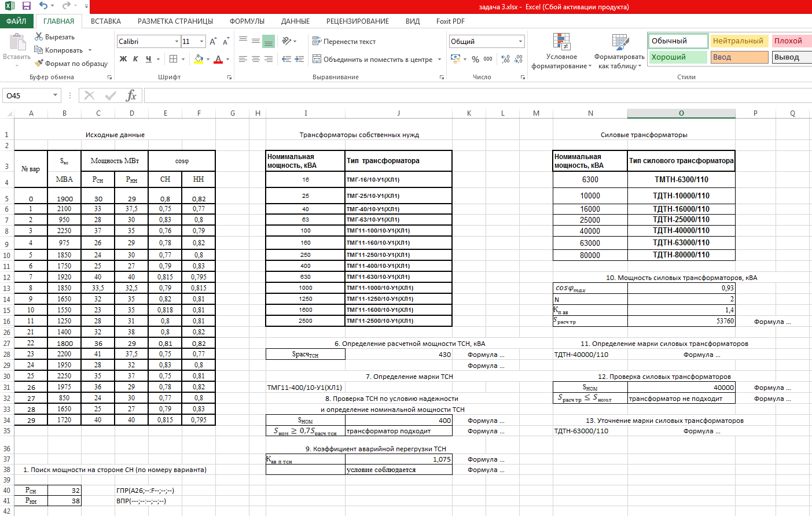Open underline style dropdown arrow
Screen dimensions: 812x516
point(158,59)
